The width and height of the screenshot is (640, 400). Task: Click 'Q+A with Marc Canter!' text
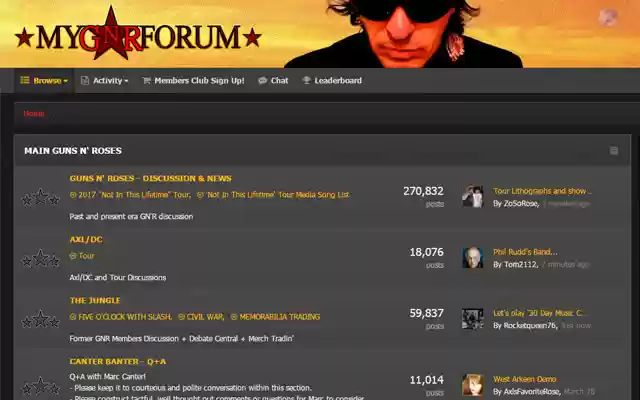107,376
